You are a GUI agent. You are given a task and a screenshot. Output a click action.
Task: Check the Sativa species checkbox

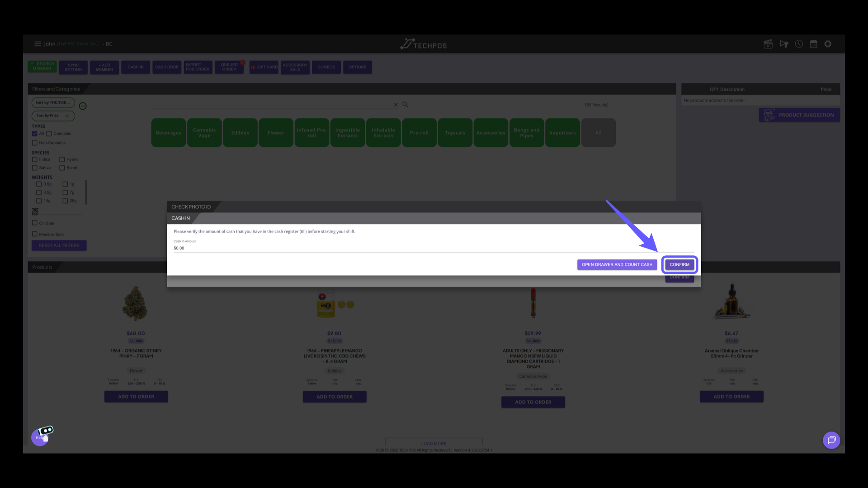[35, 168]
